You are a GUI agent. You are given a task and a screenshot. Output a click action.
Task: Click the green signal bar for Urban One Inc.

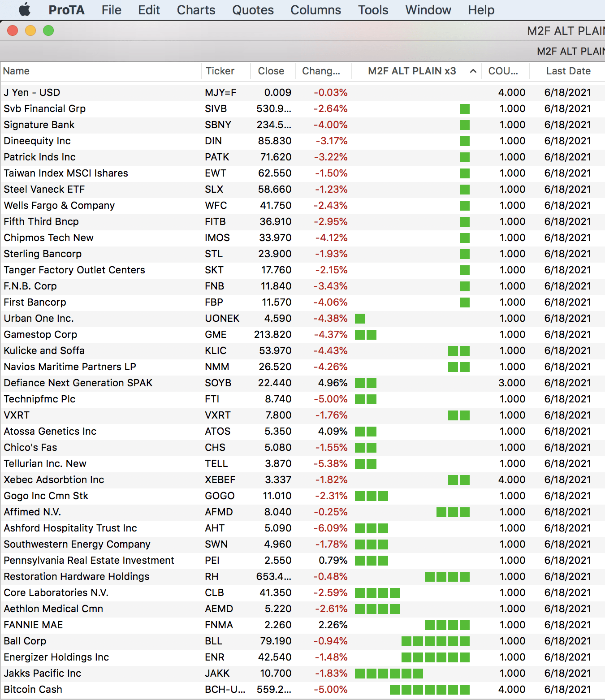click(360, 318)
